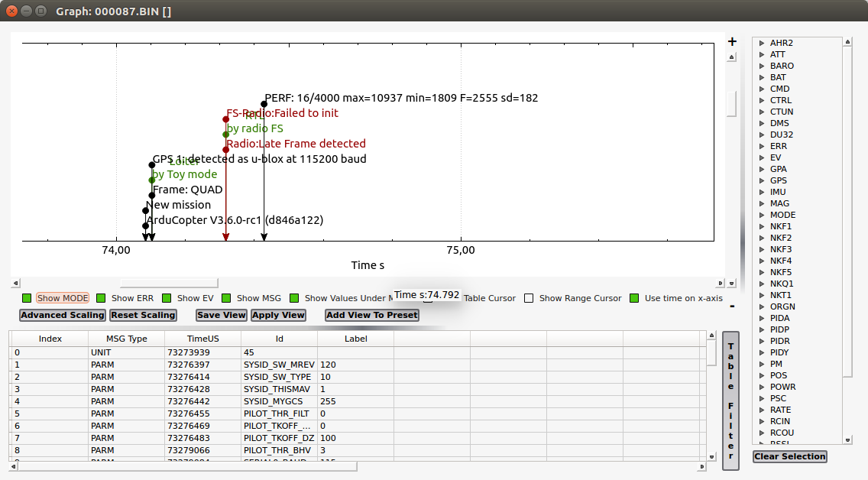Image resolution: width=868 pixels, height=480 pixels.
Task: Click graph horizontal scrollbar right arrow
Action: tap(720, 283)
